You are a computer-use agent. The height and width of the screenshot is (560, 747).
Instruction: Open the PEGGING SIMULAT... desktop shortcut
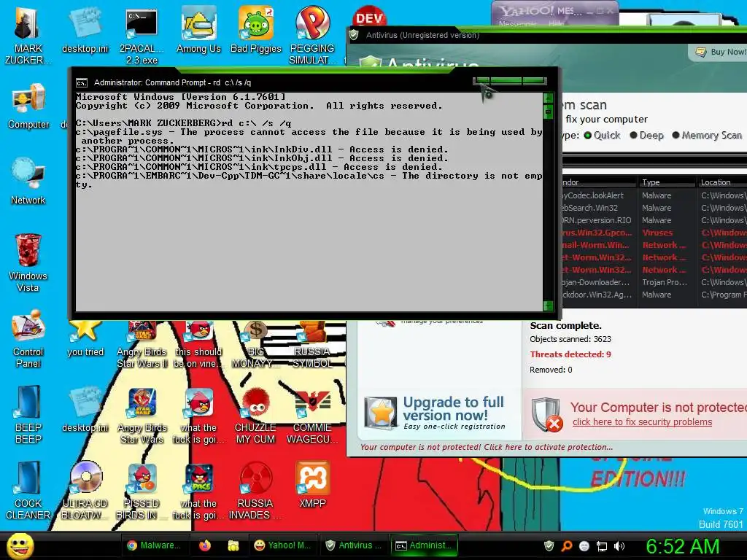click(312, 34)
